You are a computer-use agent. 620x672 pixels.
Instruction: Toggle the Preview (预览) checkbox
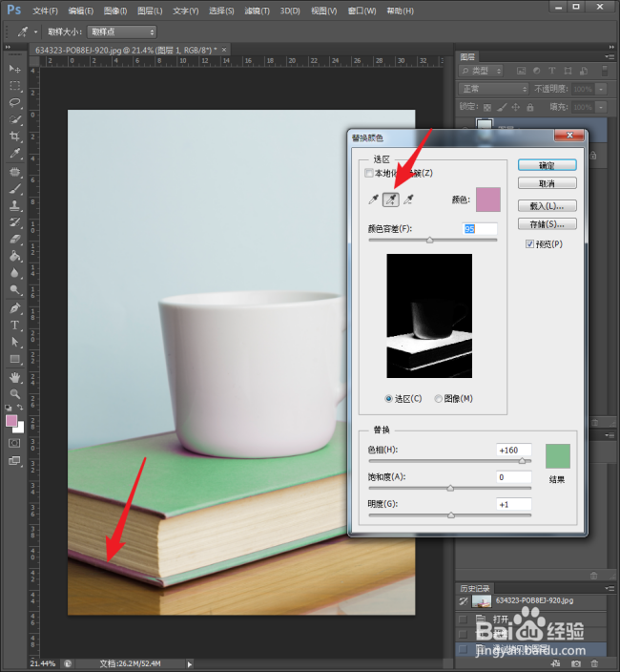(529, 243)
